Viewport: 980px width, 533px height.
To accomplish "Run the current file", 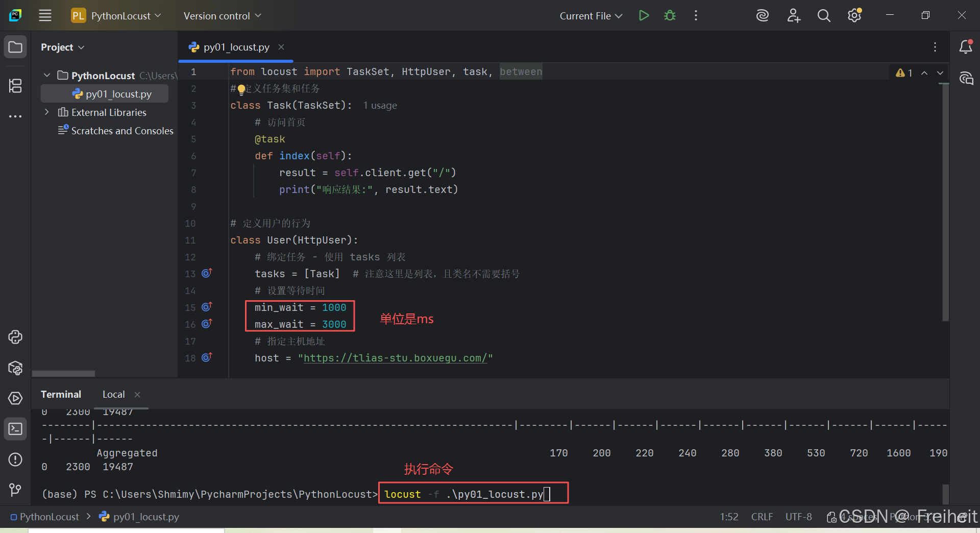I will [644, 15].
